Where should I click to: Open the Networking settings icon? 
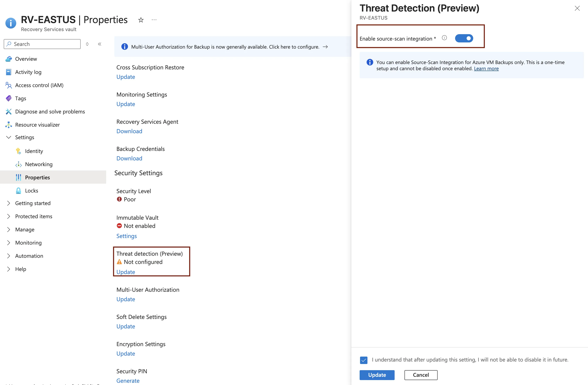(19, 164)
